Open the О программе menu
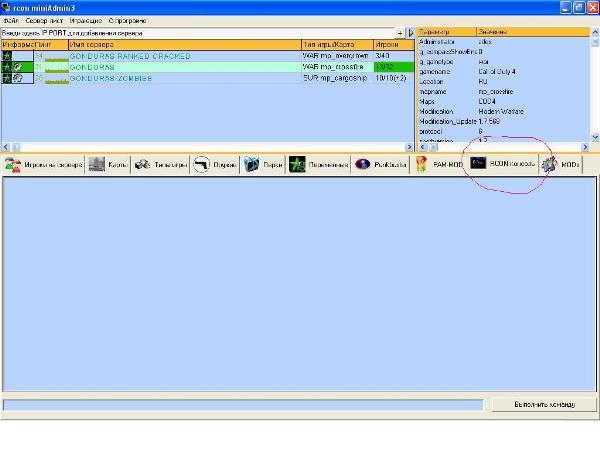 [127, 21]
